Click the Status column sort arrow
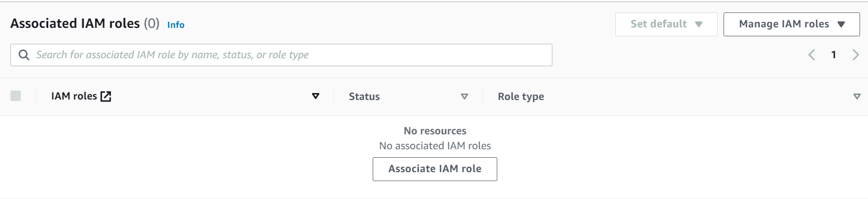The height and width of the screenshot is (199, 868). click(465, 97)
